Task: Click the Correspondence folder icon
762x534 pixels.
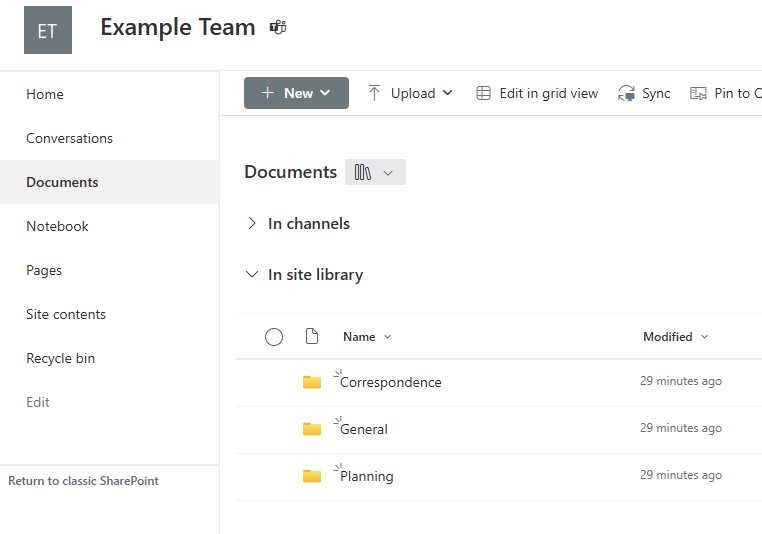Action: point(312,382)
